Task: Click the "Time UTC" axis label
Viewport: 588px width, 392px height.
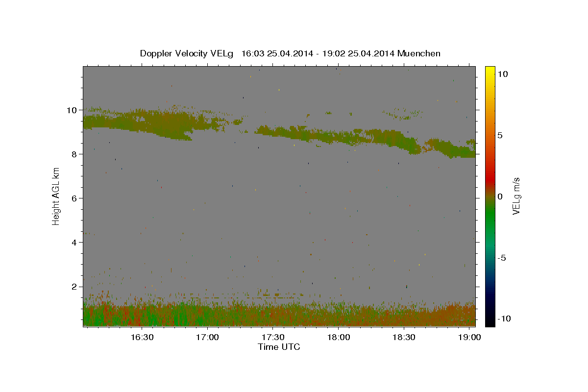Action: (279, 347)
